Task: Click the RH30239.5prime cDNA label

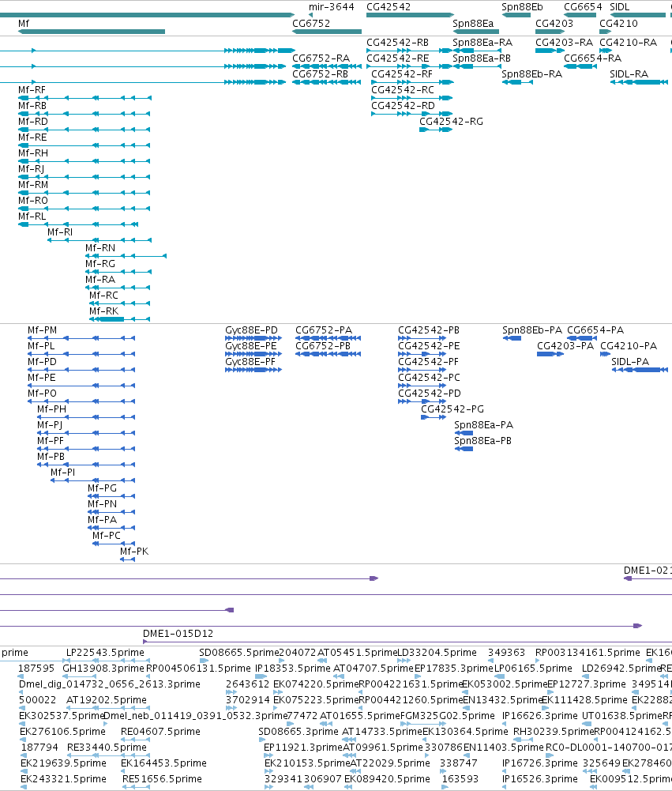Action: pyautogui.click(x=554, y=732)
